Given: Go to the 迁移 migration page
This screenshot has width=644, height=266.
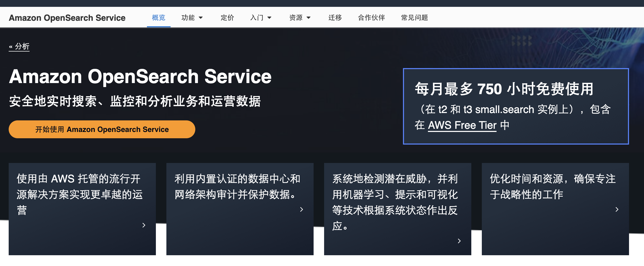Looking at the screenshot, I should [x=335, y=18].
